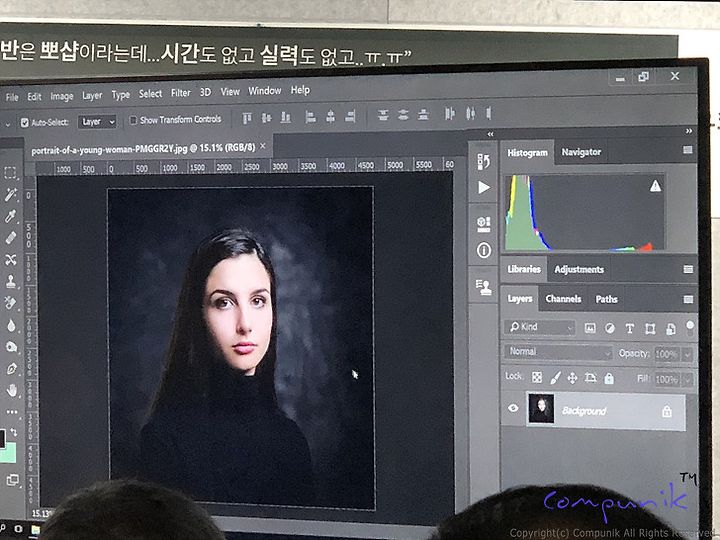Open the tool preset picker chevron

[7, 124]
